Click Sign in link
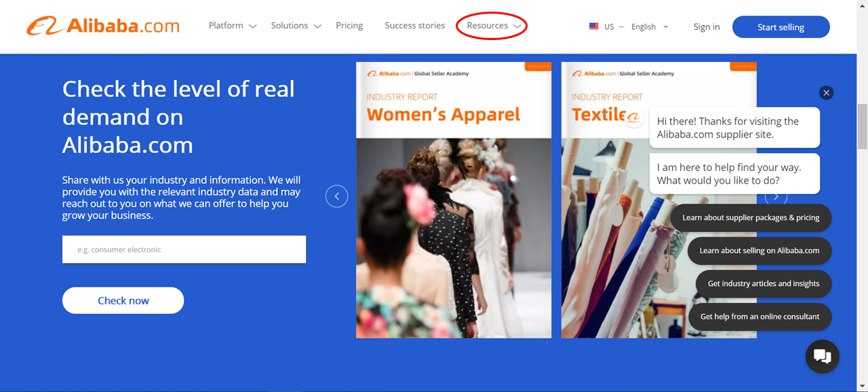 [x=707, y=26]
